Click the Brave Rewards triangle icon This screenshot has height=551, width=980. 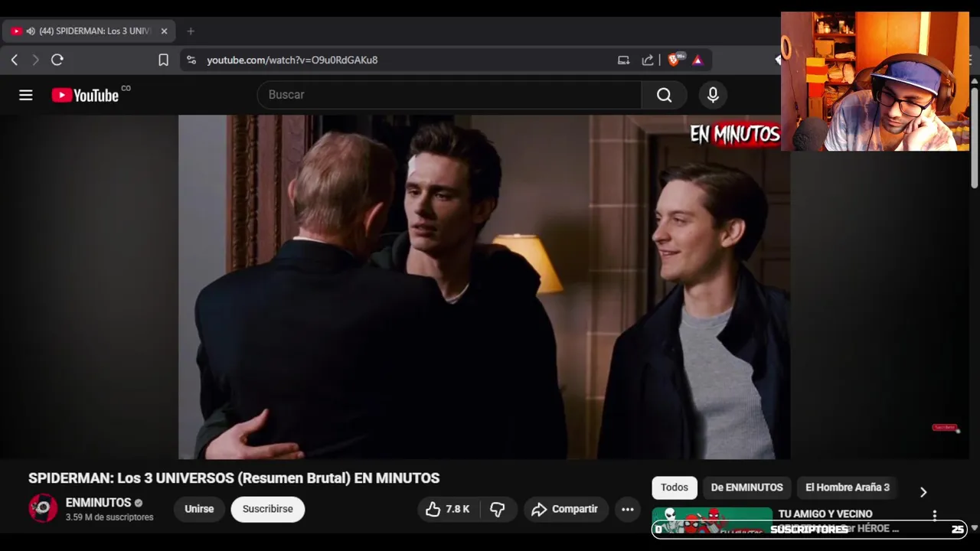697,60
